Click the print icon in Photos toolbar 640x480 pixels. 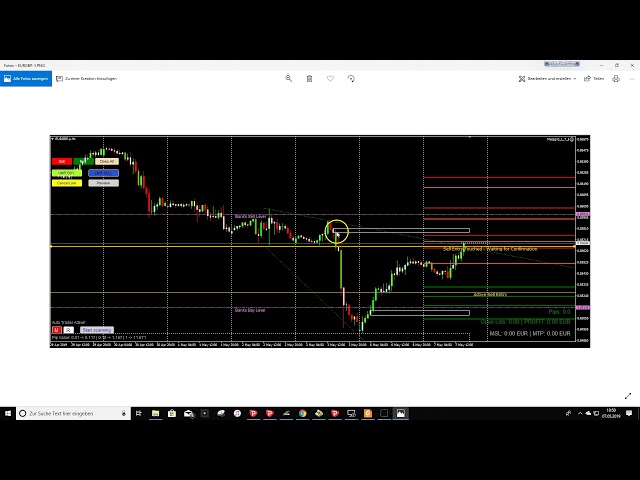pyautogui.click(x=614, y=78)
